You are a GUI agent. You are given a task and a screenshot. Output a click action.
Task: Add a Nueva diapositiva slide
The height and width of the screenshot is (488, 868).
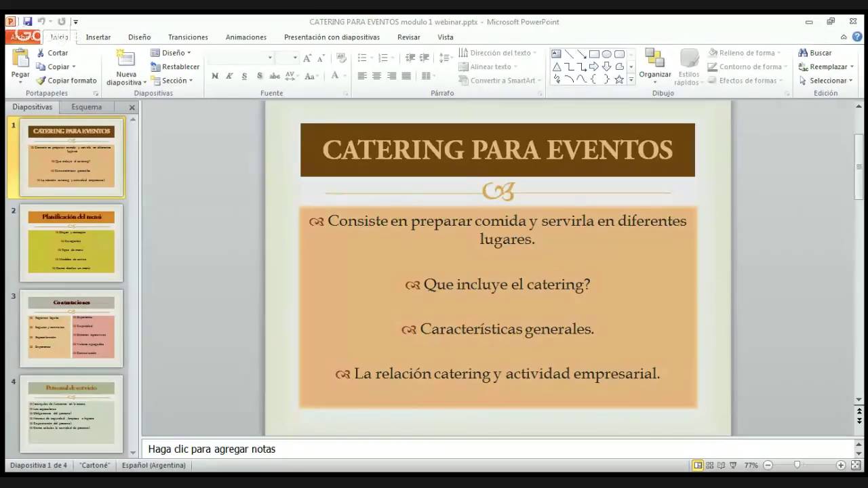click(x=126, y=67)
